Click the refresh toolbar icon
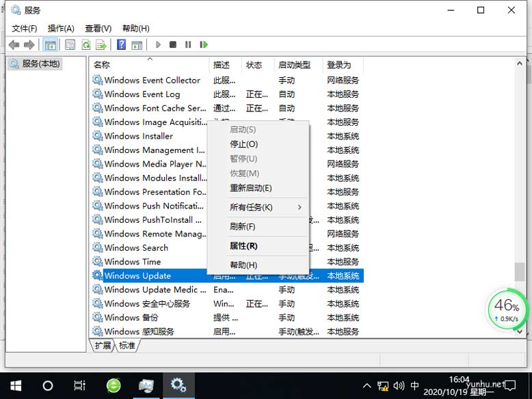532x399 pixels. click(85, 45)
